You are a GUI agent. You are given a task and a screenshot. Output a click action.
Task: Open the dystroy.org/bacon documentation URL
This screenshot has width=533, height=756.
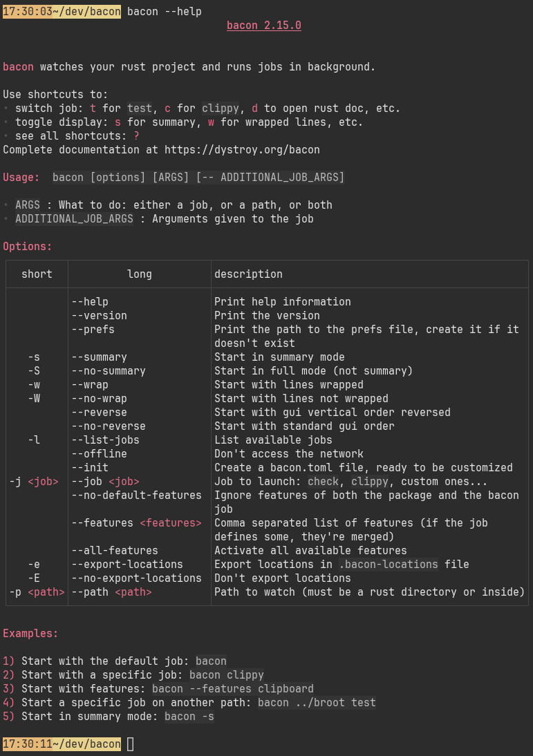242,150
